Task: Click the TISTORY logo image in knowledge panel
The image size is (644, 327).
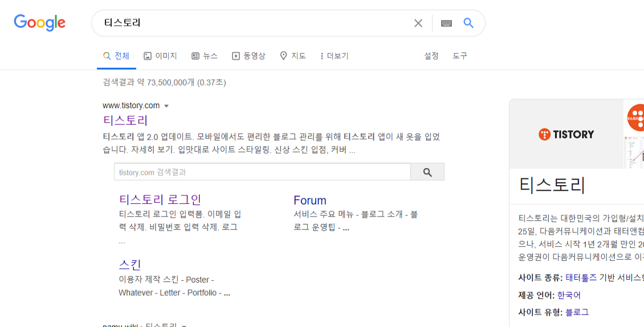Action: (566, 134)
